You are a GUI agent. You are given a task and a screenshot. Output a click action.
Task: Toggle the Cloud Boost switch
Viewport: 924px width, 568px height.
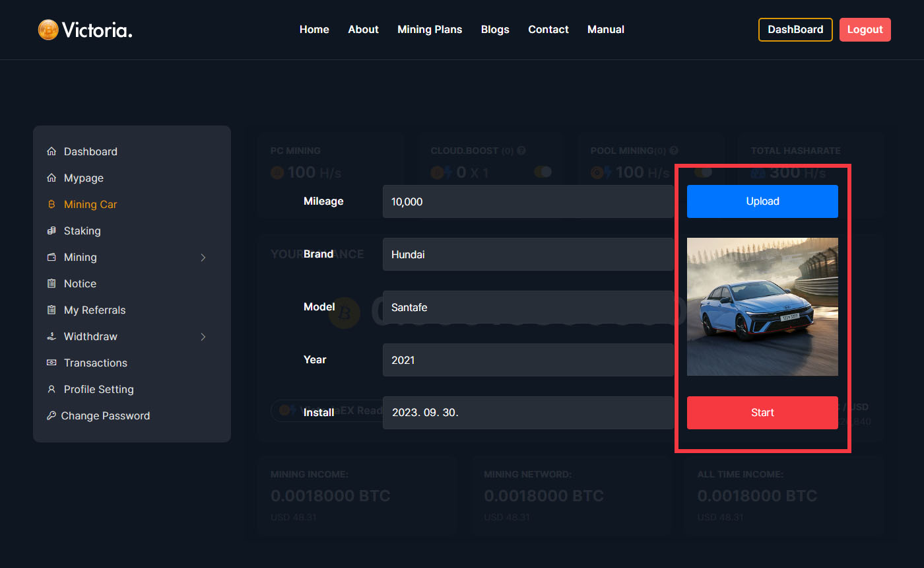[543, 172]
